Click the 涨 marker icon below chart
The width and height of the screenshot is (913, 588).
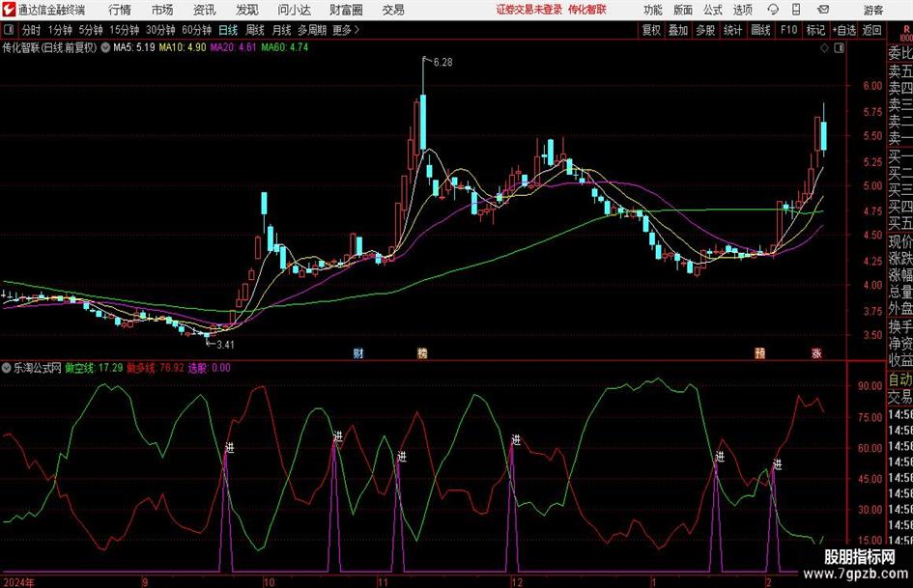816,353
